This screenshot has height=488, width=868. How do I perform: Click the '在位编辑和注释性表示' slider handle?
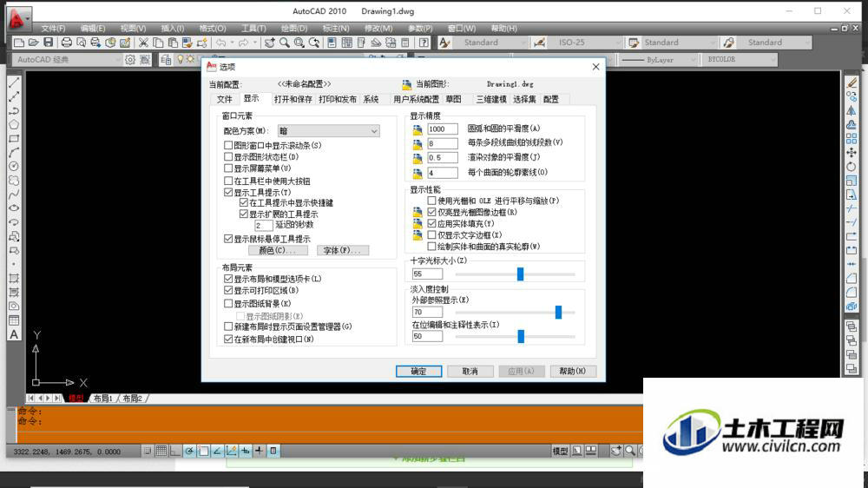coord(521,336)
